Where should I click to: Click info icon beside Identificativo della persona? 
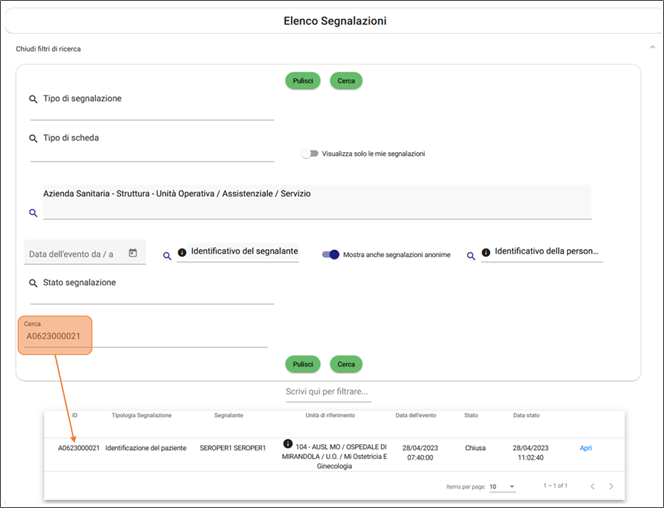[x=486, y=253]
